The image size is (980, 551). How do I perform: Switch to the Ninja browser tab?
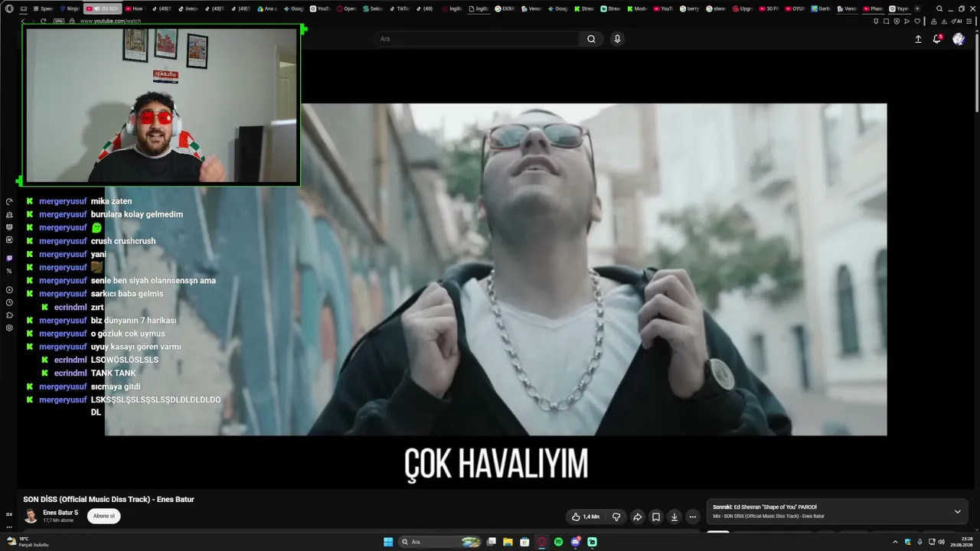[x=70, y=8]
